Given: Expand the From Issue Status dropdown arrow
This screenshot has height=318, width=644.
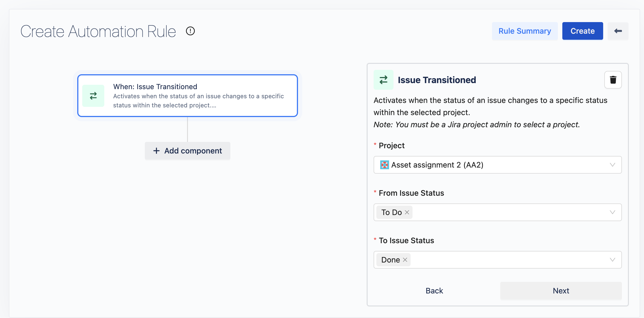Looking at the screenshot, I should pos(612,212).
